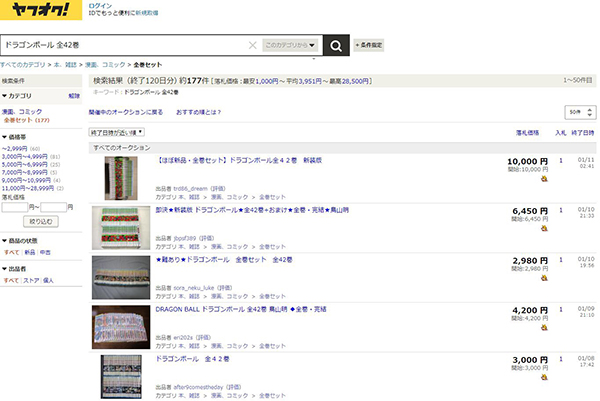Collapse the 価格帯 filter section
The image size is (600, 401).
(14, 137)
